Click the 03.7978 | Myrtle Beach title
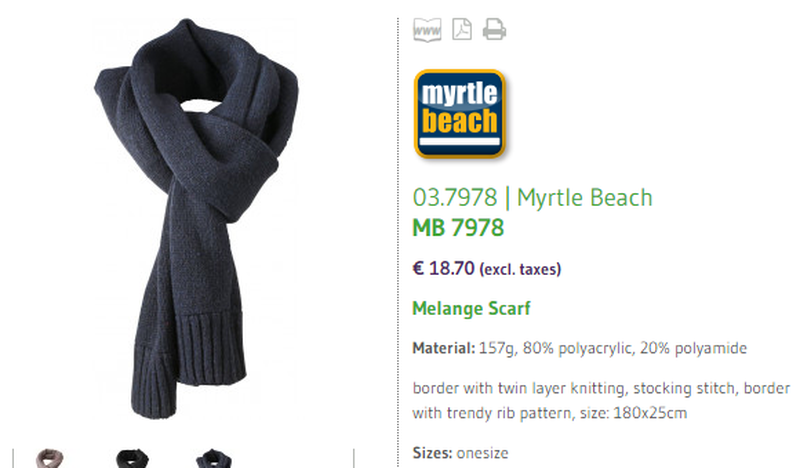 (x=532, y=198)
